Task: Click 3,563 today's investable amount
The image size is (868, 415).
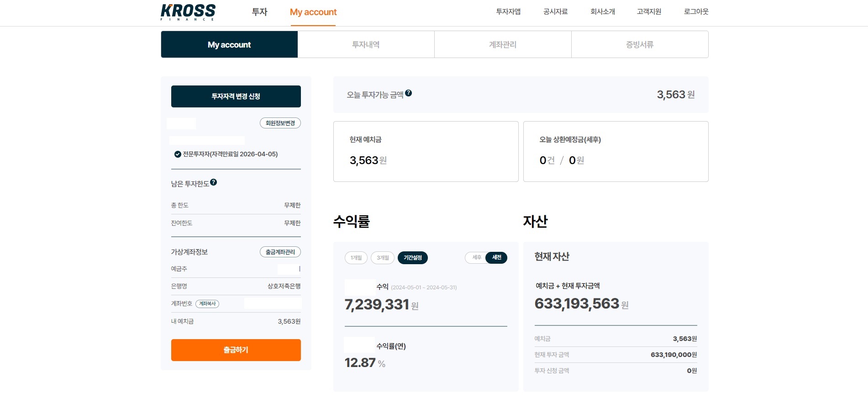Action: (671, 95)
